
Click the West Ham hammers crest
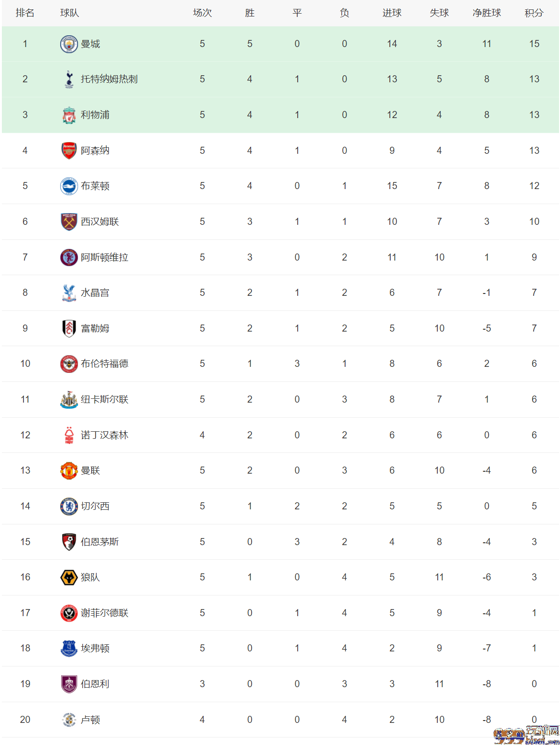pos(69,222)
